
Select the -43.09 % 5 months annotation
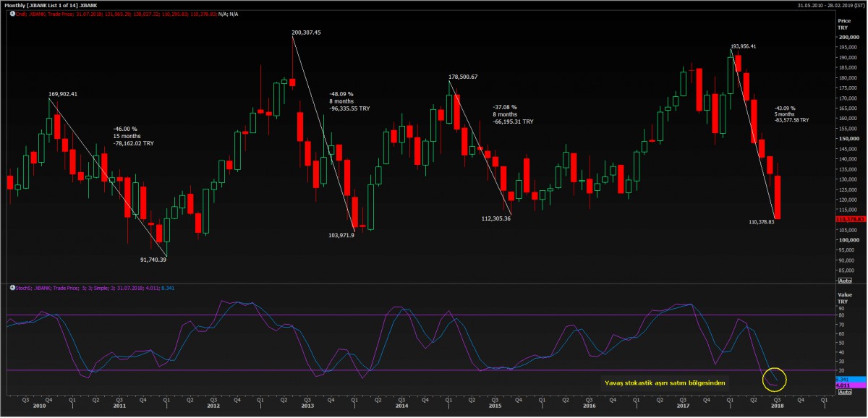click(x=791, y=114)
